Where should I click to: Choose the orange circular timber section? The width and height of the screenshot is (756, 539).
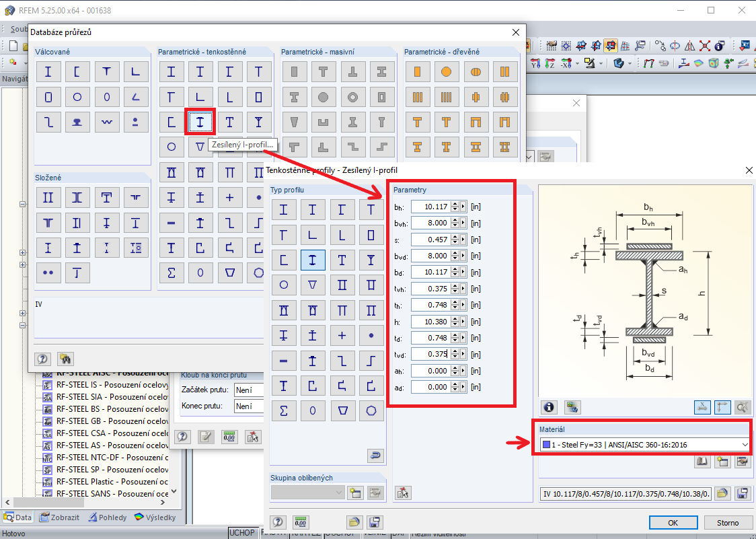447,72
